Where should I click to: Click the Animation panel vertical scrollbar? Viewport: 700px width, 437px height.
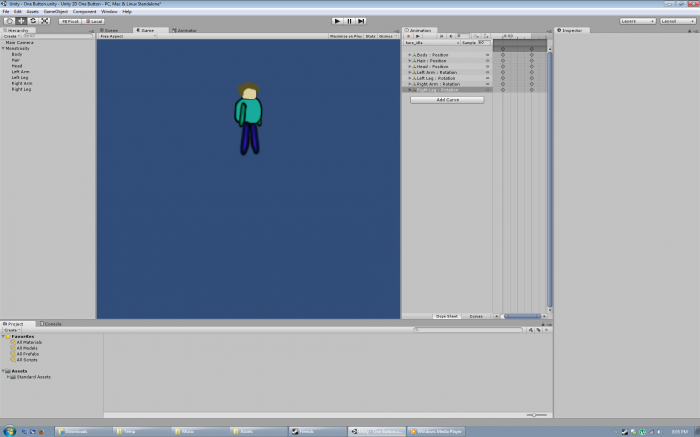coord(550,179)
